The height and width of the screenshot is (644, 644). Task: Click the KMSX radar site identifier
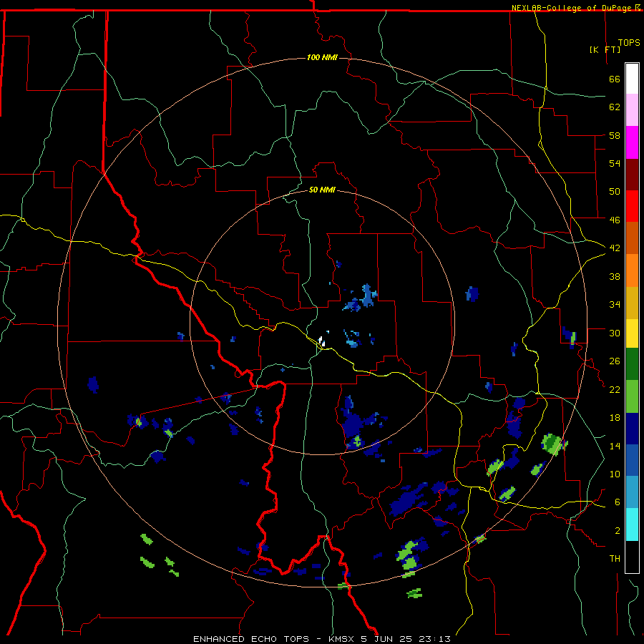[x=341, y=639]
